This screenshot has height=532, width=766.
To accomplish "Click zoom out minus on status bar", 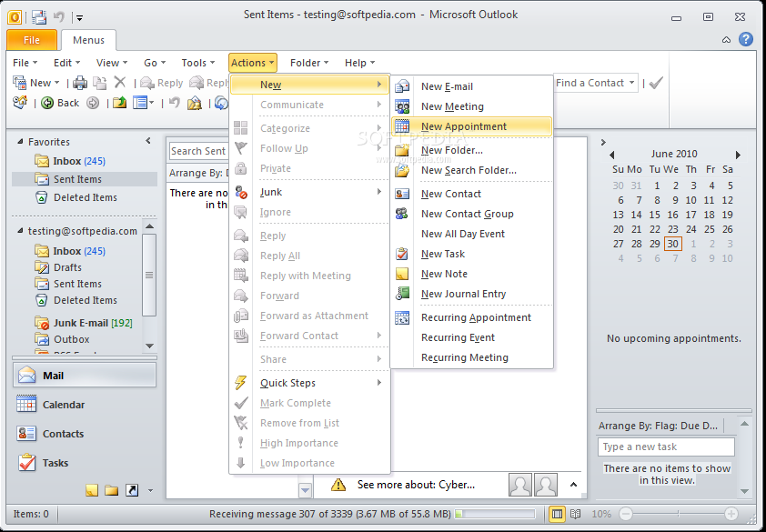I will point(626,514).
